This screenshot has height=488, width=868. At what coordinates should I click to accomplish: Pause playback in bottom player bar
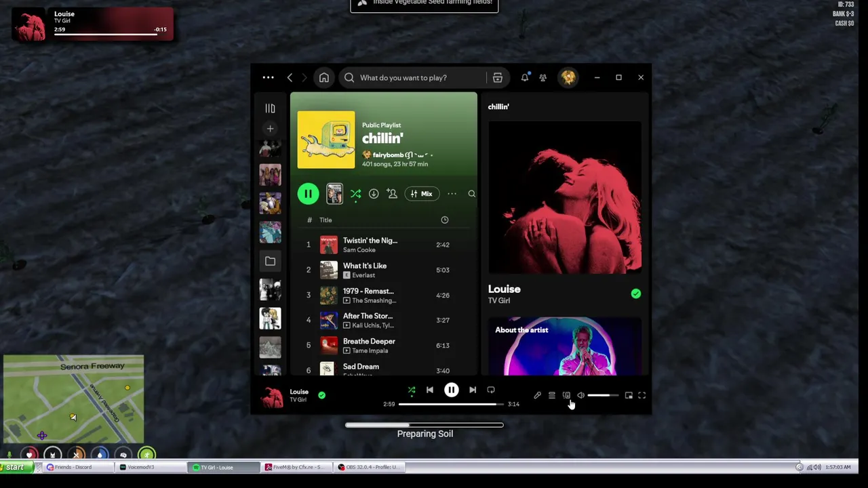coord(451,390)
